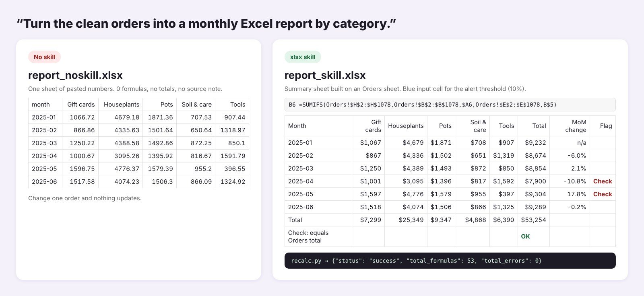Select the report_noskill.xlsx title

click(x=75, y=75)
